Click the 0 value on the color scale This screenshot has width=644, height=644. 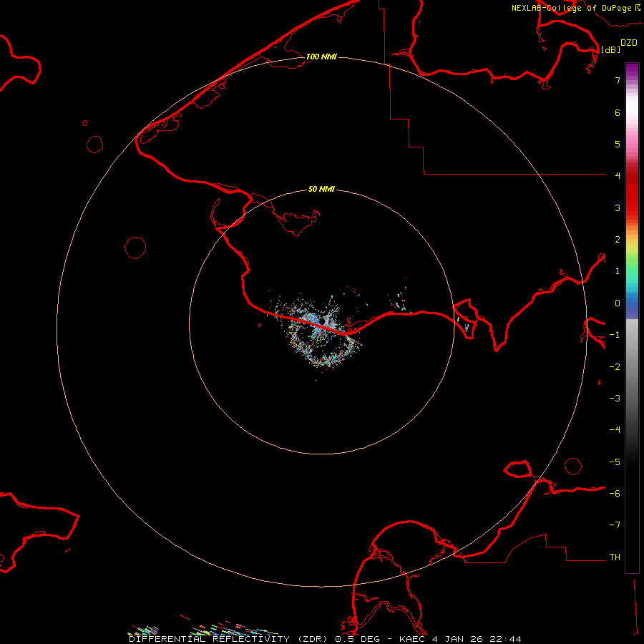[618, 303]
